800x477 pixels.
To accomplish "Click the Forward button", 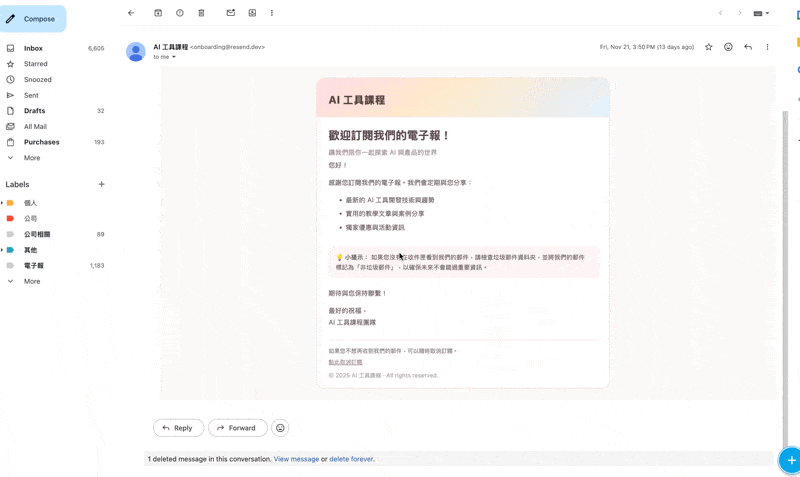I will pos(237,428).
